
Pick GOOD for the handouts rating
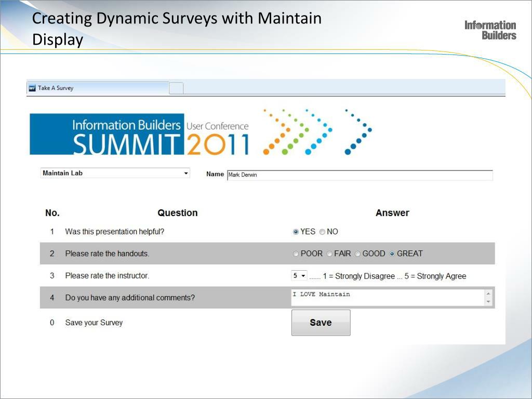(358, 254)
